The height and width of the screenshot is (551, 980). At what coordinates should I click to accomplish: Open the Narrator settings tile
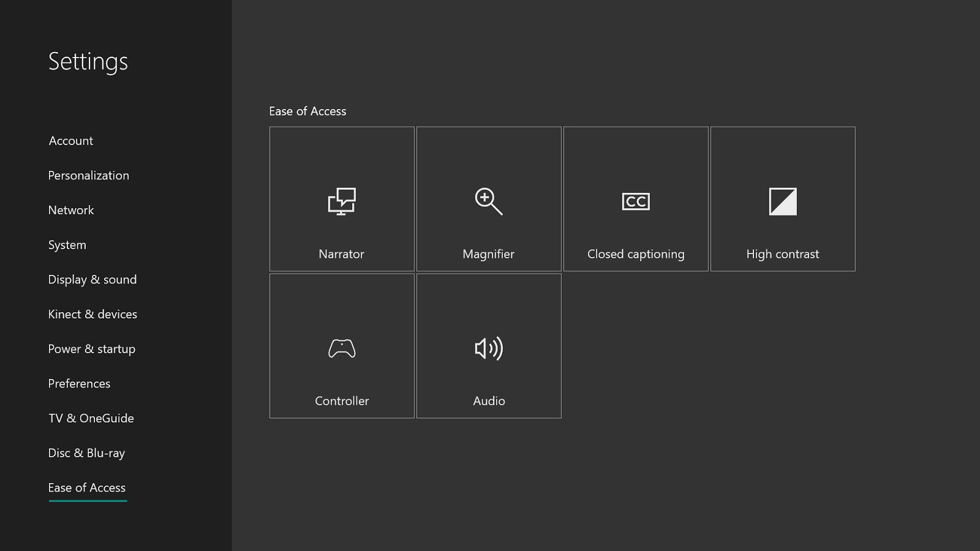click(x=342, y=199)
